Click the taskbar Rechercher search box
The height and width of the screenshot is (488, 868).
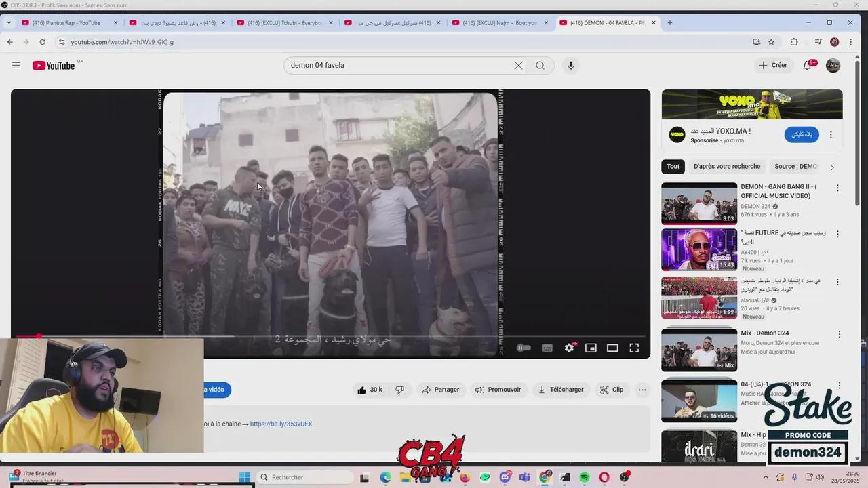(304, 477)
